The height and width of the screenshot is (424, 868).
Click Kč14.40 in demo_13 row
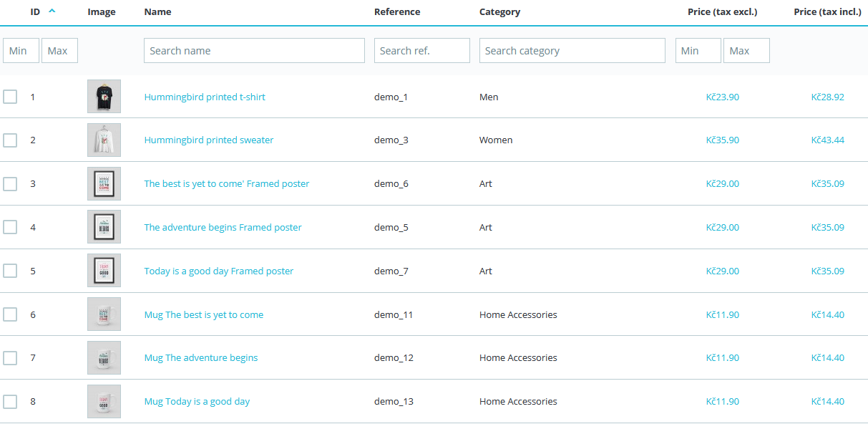click(x=828, y=401)
